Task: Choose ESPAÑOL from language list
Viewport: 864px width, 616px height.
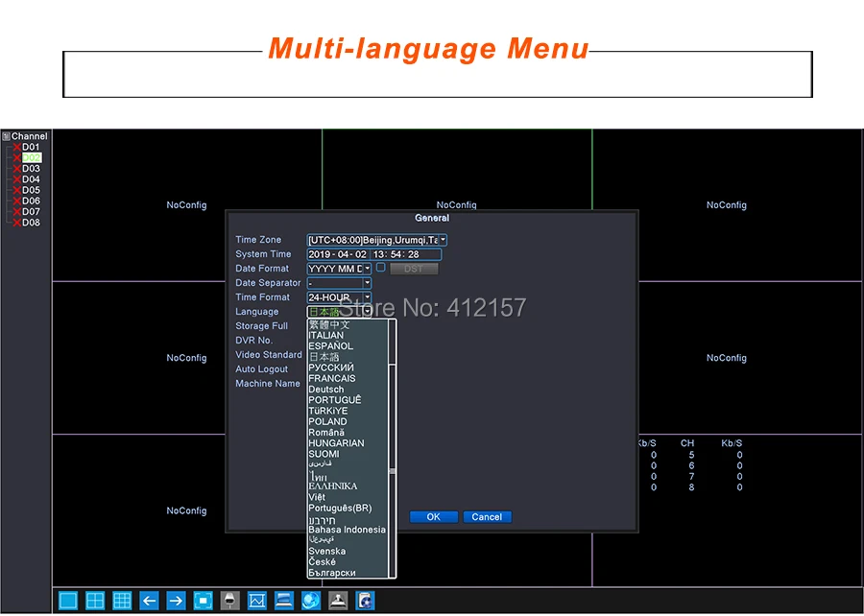Action: [x=330, y=346]
